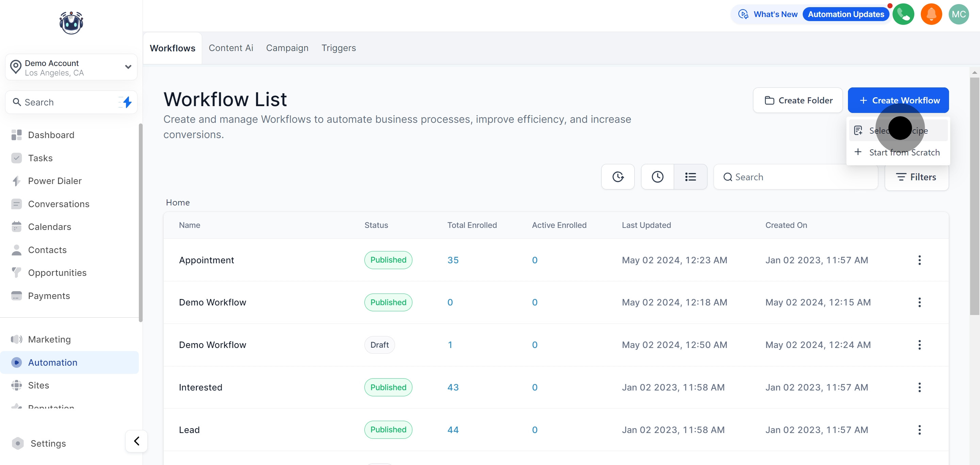Click the refresh-clock history icon button
This screenshot has height=465, width=980.
(618, 177)
